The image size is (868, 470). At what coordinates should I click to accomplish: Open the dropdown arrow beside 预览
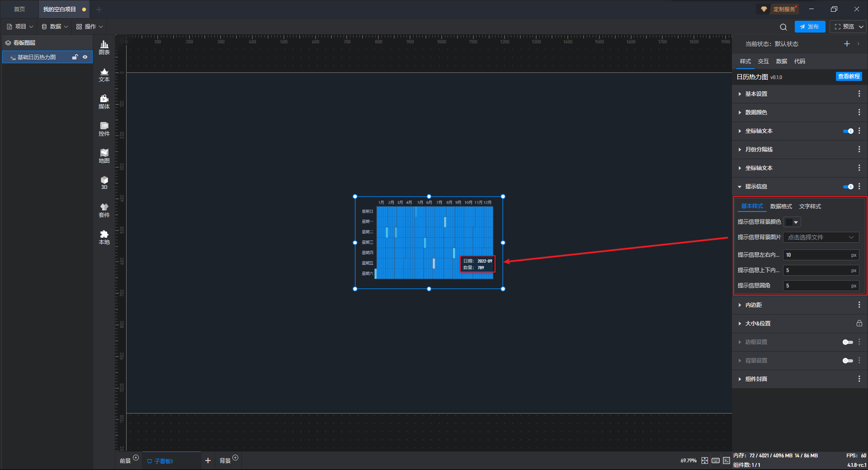pyautogui.click(x=861, y=27)
